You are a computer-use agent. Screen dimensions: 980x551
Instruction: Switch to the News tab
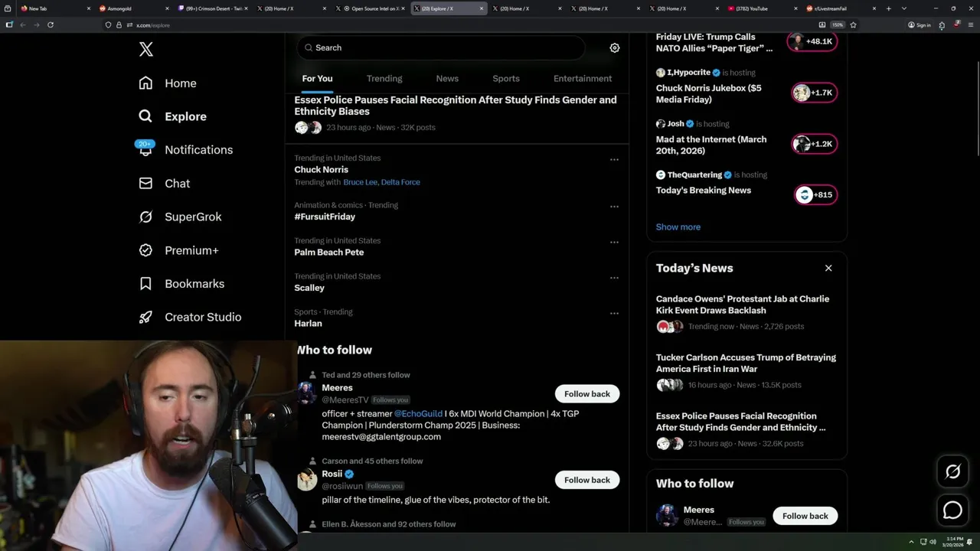pyautogui.click(x=447, y=79)
